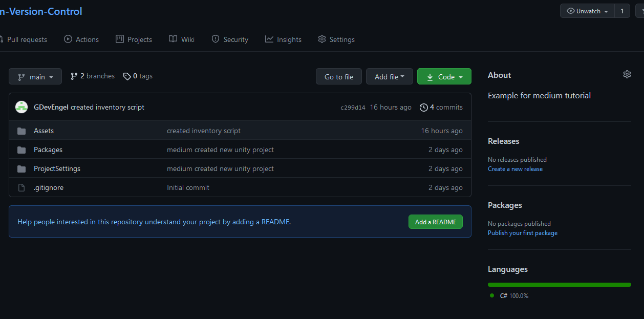Click the Releases heading
The height and width of the screenshot is (319, 644).
coord(503,141)
